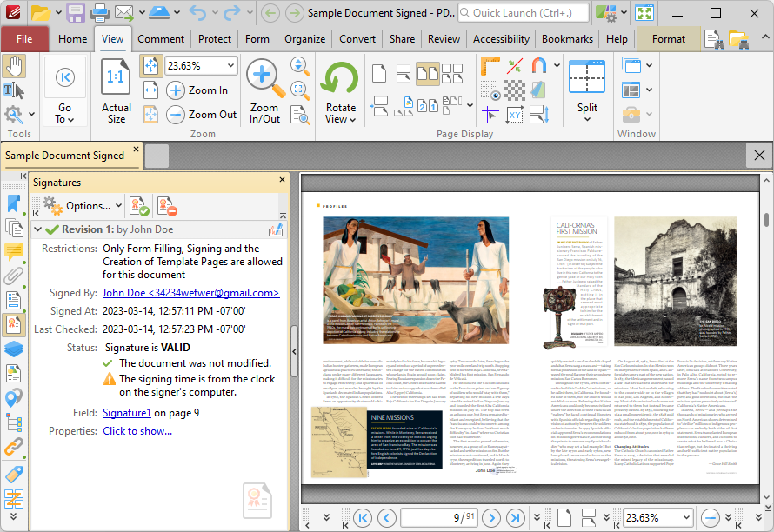Click the Undo arrow icon
Screen dimensions: 774x532
197,13
